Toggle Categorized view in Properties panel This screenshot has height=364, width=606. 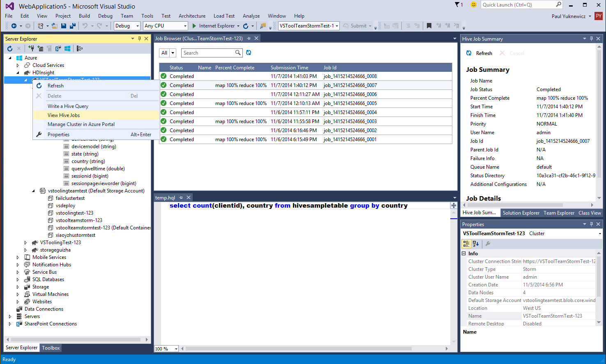point(466,243)
